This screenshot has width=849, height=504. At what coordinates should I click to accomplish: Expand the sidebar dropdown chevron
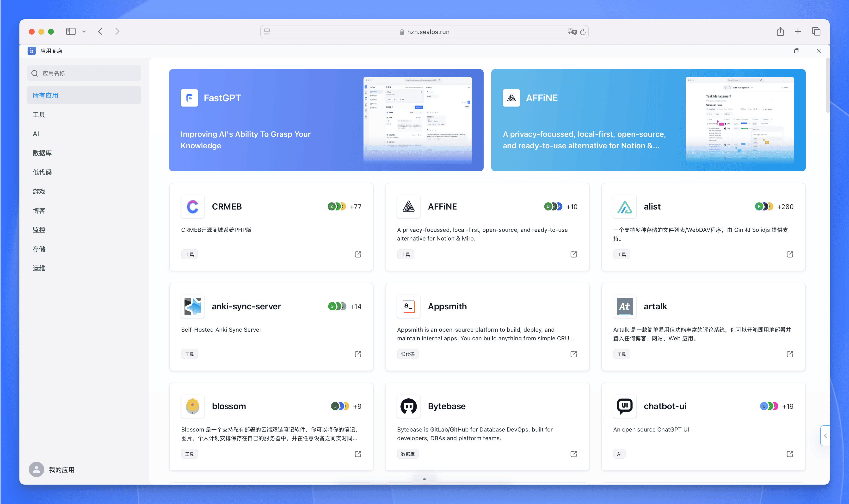pos(84,32)
